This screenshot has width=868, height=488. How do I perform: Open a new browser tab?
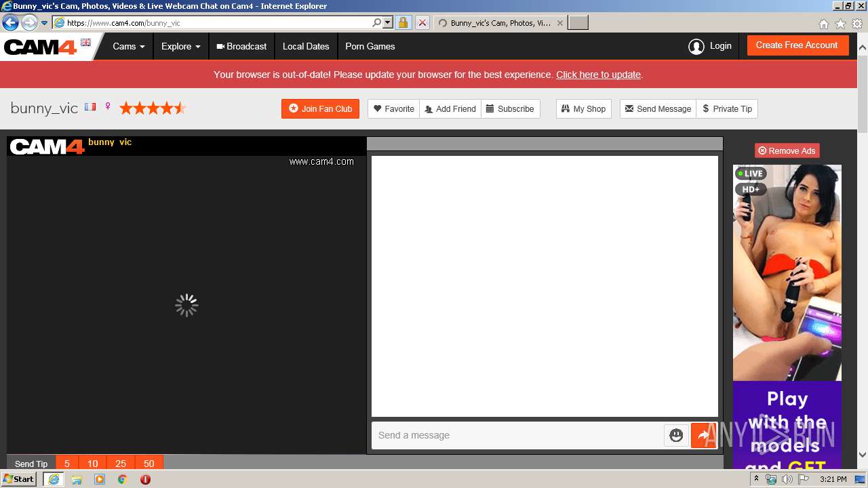click(578, 22)
